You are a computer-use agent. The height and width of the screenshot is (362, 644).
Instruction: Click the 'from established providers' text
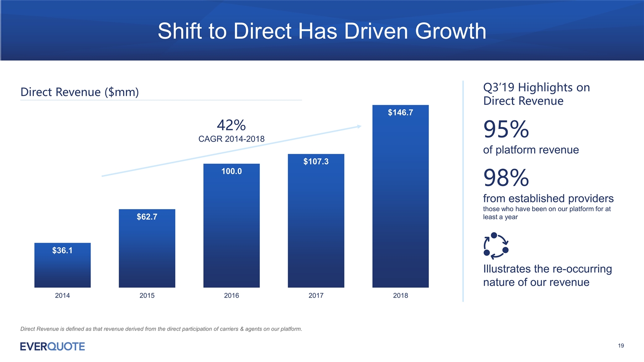548,199
